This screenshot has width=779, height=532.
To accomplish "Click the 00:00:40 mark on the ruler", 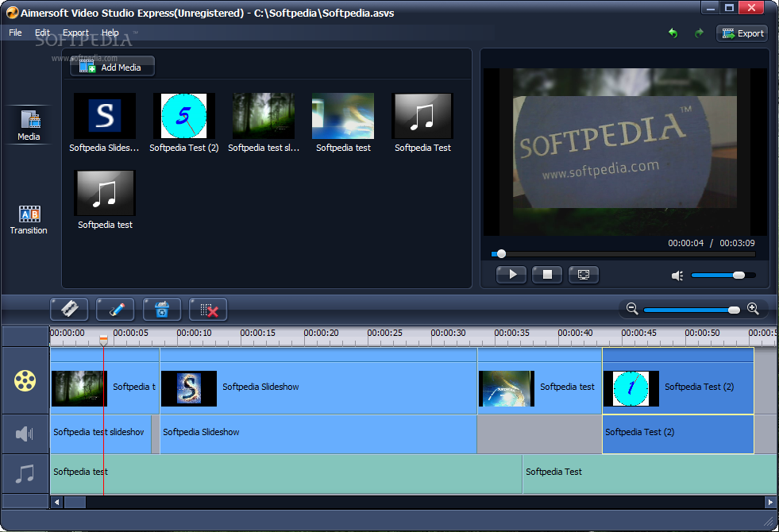I will [575, 333].
